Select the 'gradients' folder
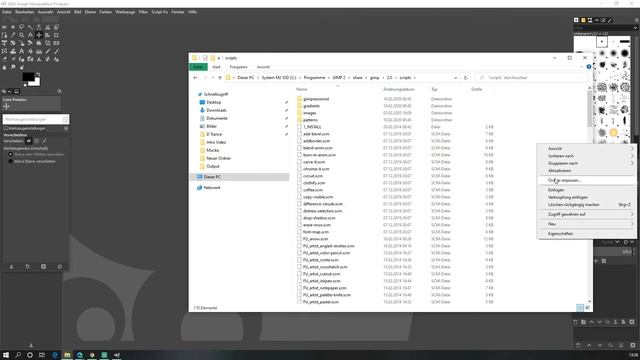Viewport: 640px width, 360px height. pos(311,106)
